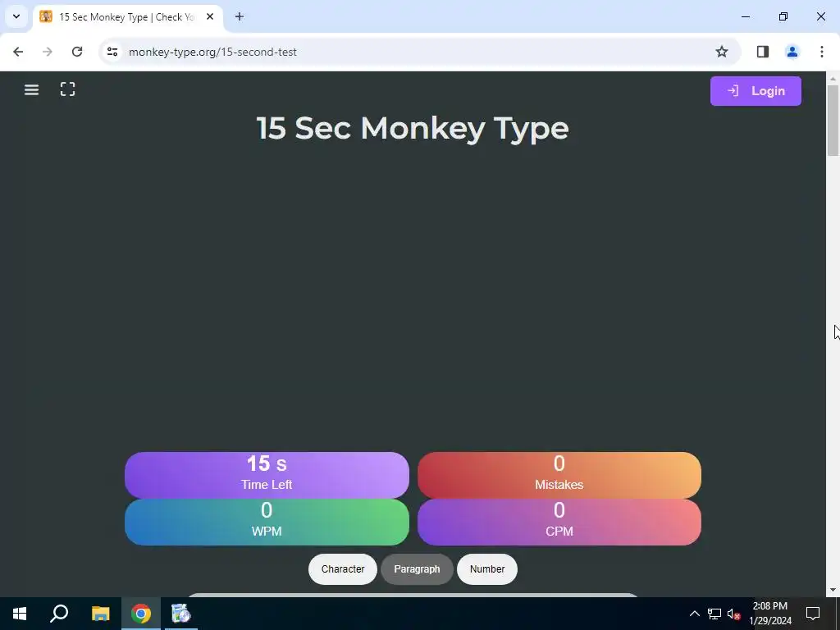Open Chrome three-dot menu
The width and height of the screenshot is (840, 630).
click(x=822, y=52)
